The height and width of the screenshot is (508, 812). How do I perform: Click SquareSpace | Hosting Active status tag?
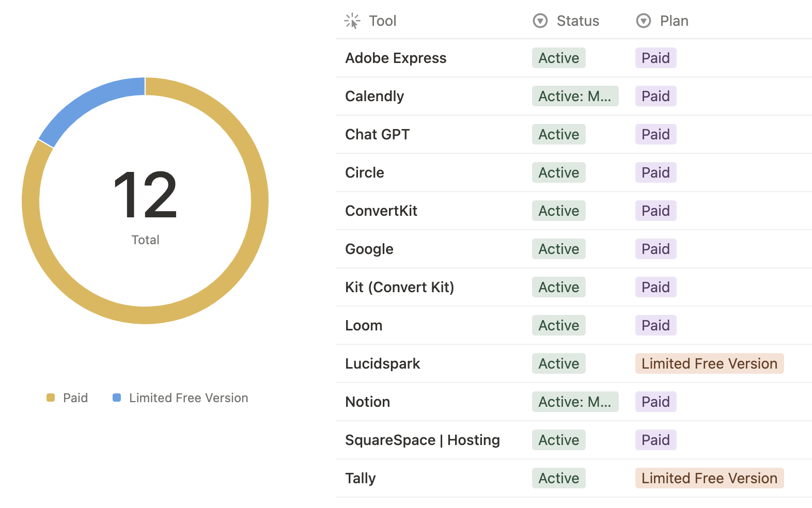click(559, 440)
